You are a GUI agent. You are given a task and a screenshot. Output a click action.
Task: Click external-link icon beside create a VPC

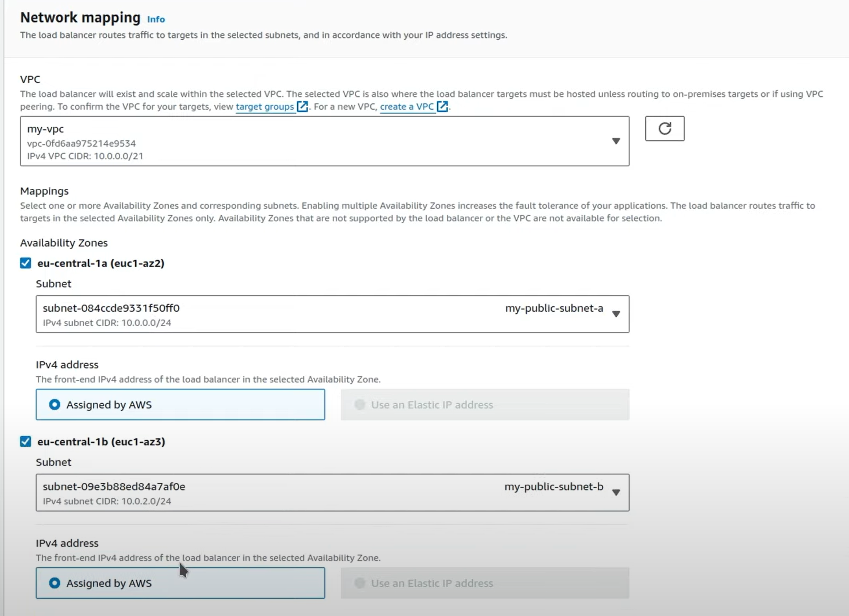click(442, 107)
